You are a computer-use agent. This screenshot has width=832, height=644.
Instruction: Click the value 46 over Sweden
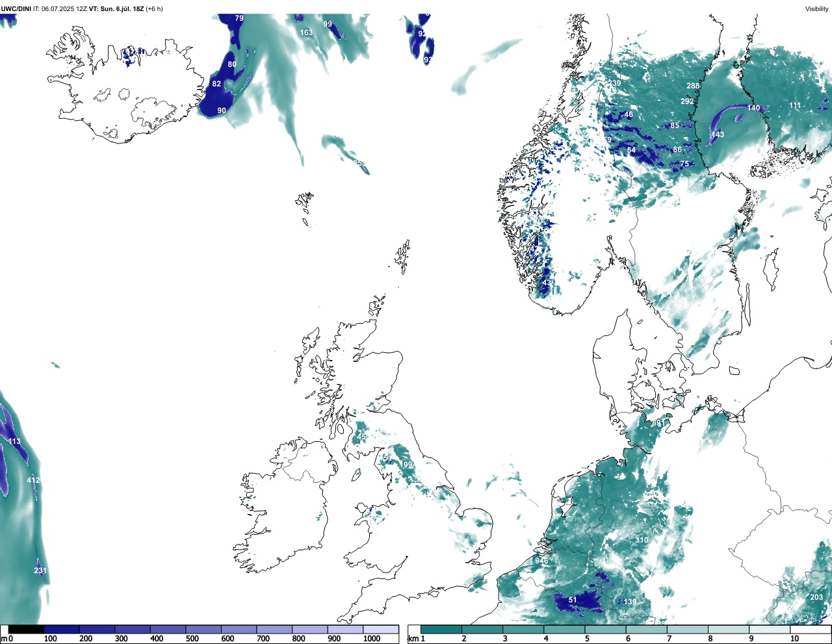[x=628, y=115]
